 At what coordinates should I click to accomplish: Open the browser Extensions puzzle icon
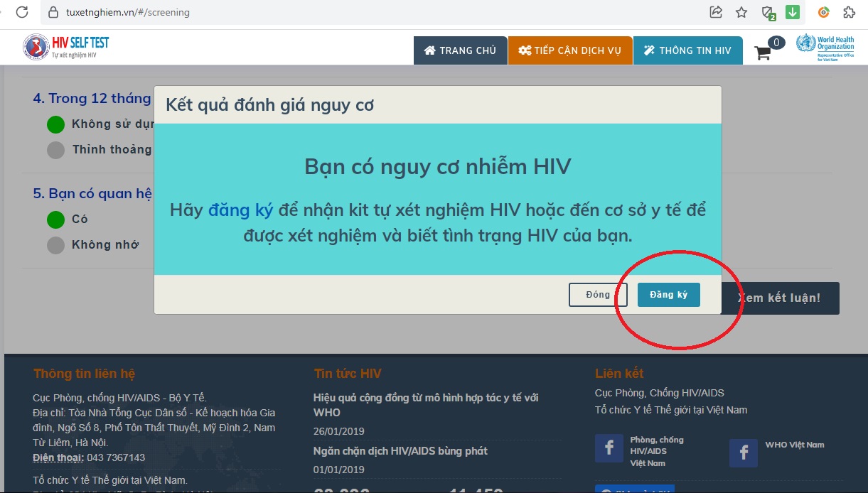pyautogui.click(x=849, y=12)
